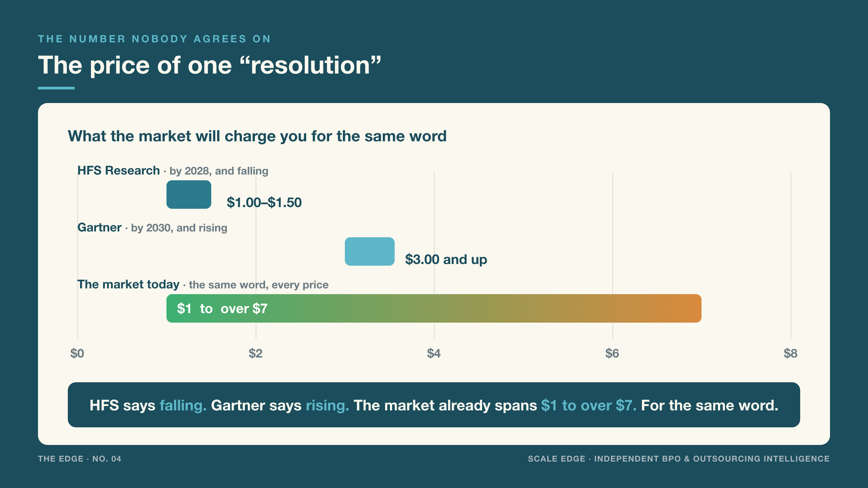Click the Gartner light blue bar
This screenshot has width=868, height=488.
(370, 251)
